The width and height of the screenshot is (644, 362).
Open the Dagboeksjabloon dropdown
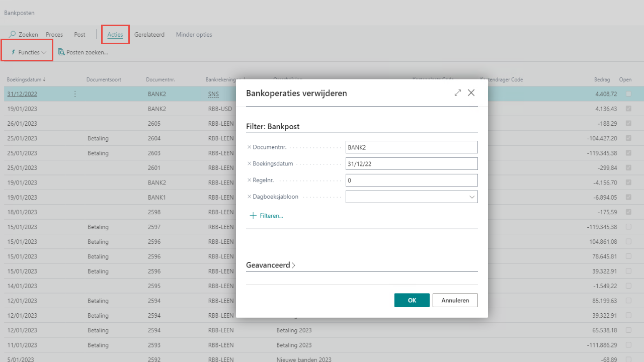(x=472, y=197)
